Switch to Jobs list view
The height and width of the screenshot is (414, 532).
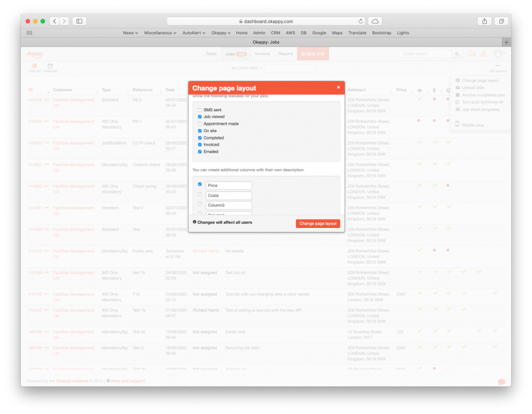pos(35,68)
